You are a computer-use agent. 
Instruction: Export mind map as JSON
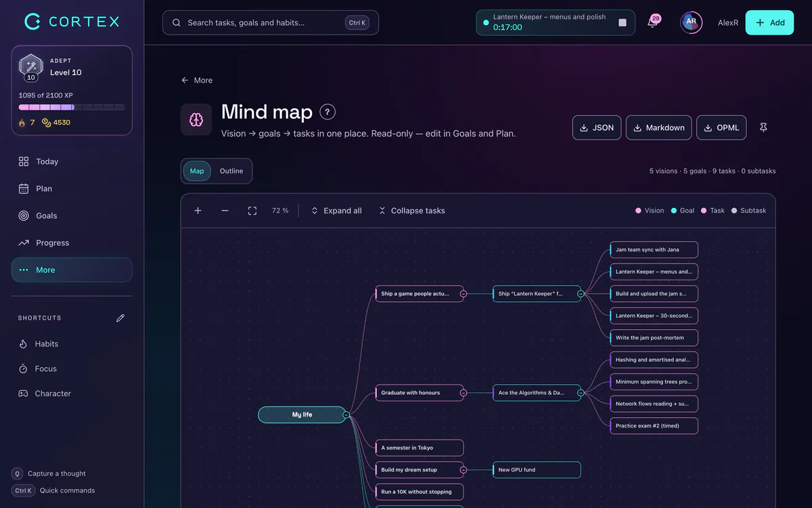597,127
